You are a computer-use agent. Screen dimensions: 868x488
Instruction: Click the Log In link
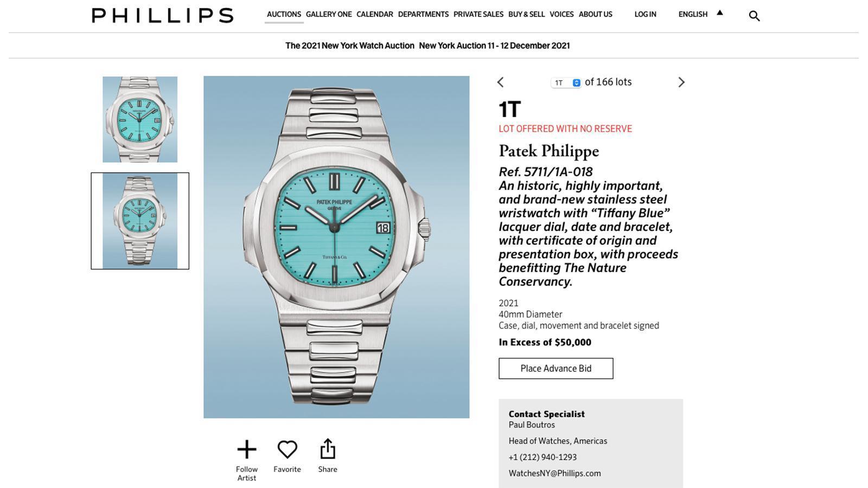[x=645, y=14]
